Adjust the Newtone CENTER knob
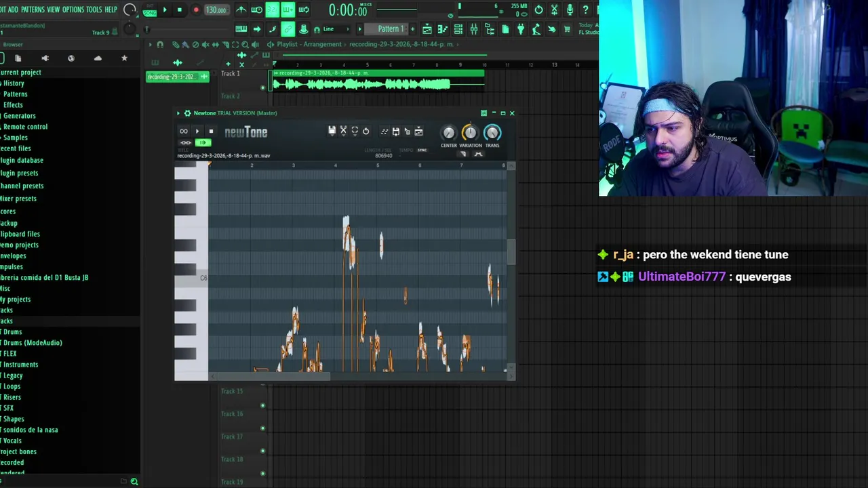This screenshot has width=868, height=488. (449, 133)
